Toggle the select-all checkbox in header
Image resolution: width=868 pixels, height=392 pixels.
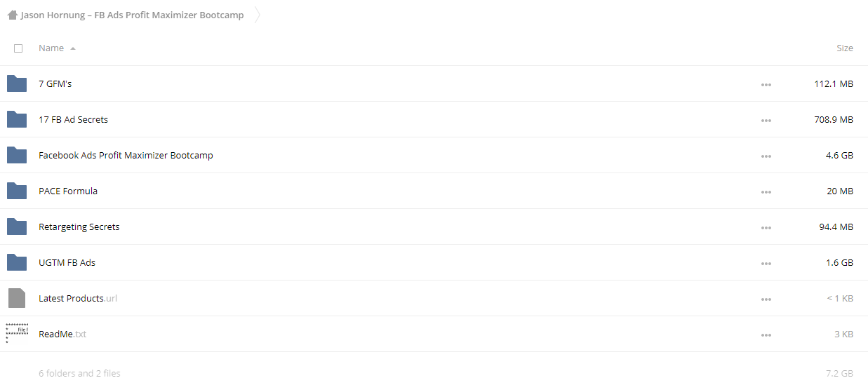tap(18, 48)
